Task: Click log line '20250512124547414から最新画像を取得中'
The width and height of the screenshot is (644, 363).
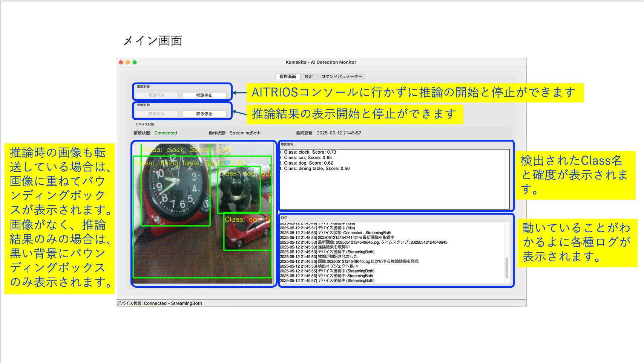Action: (337, 238)
